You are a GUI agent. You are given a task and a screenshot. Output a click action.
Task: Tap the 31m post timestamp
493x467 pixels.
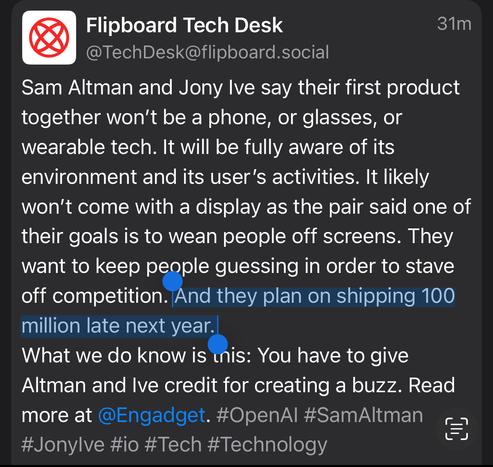pyautogui.click(x=454, y=24)
